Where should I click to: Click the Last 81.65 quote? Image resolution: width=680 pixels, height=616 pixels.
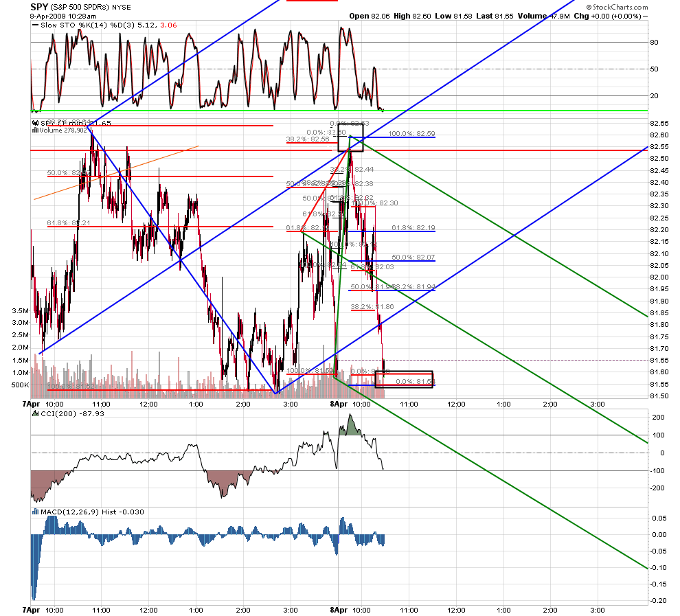click(495, 16)
